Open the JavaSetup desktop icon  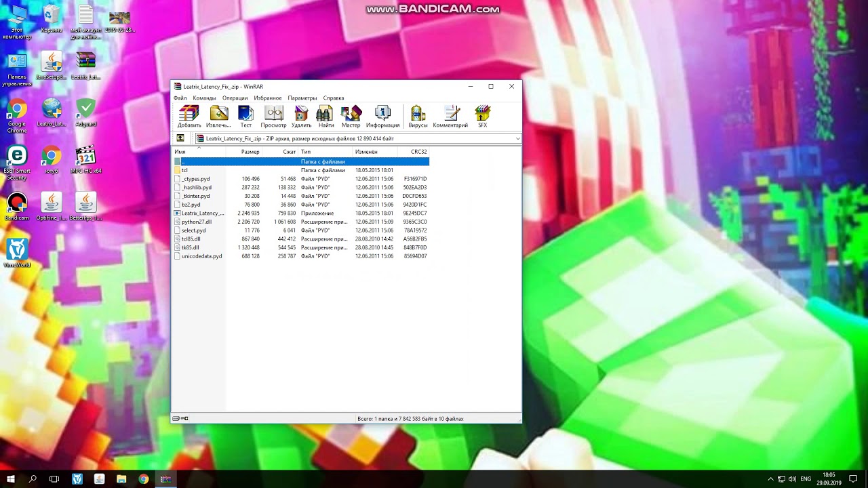[x=52, y=66]
